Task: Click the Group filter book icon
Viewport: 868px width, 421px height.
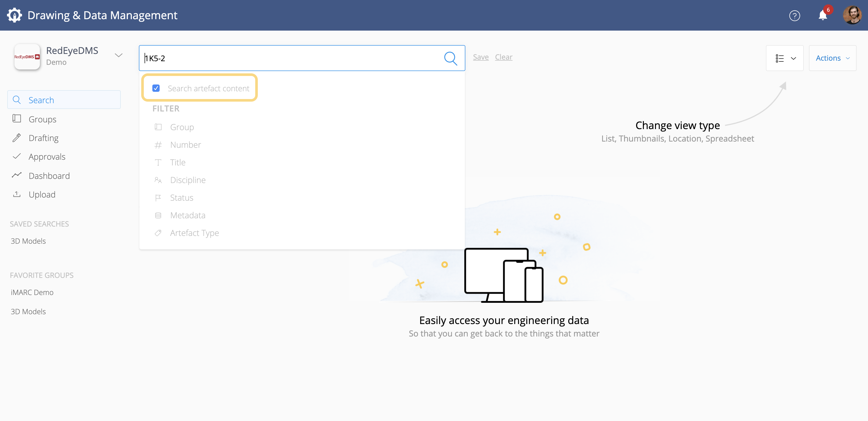Action: [158, 127]
